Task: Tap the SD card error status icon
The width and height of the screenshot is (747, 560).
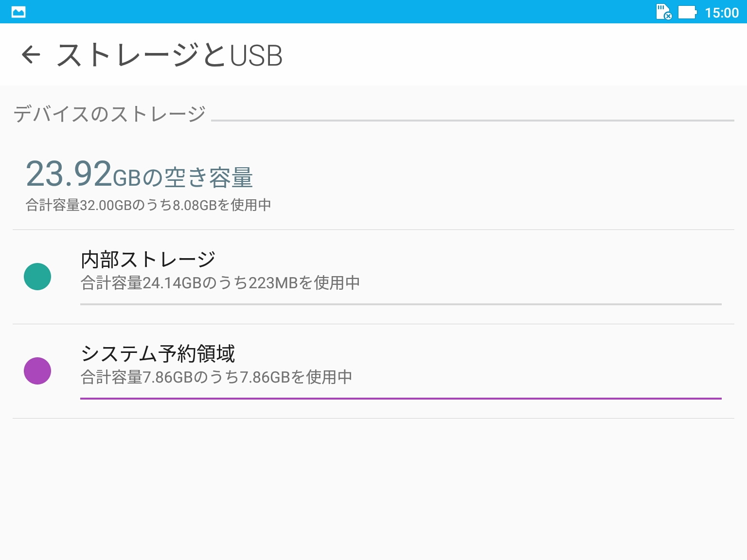Action: coord(663,12)
